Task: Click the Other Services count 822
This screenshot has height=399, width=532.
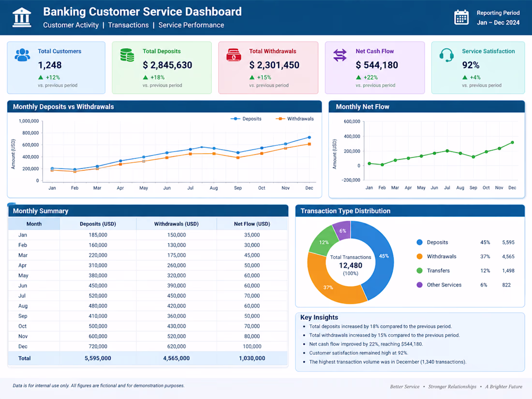Action: [x=506, y=285]
